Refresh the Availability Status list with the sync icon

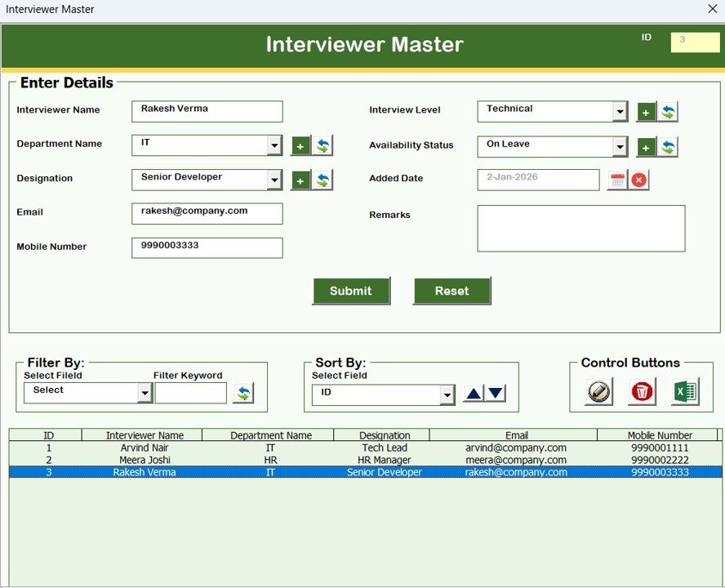pyautogui.click(x=669, y=145)
